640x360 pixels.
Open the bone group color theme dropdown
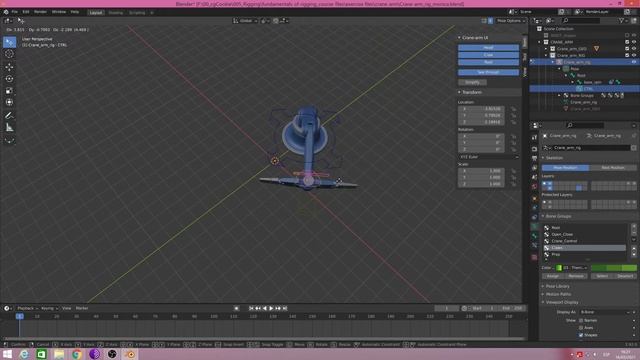coord(572,268)
